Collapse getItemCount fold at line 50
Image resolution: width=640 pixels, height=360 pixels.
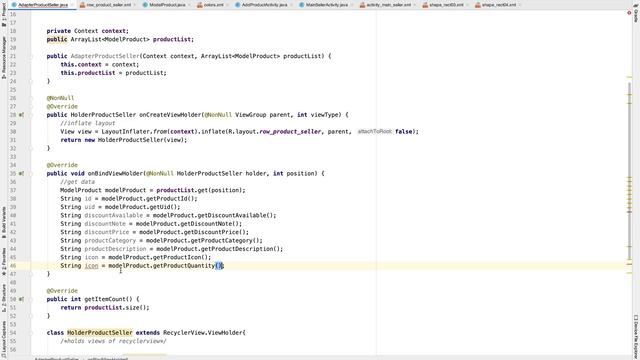[31, 299]
